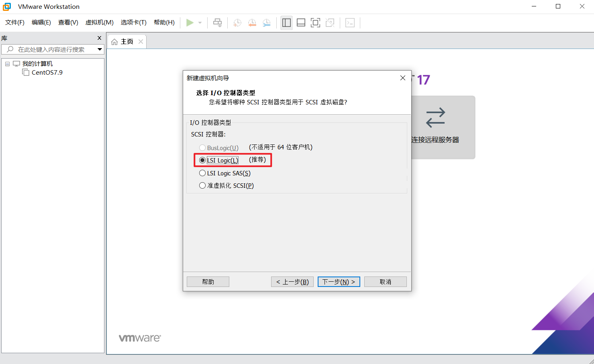Viewport: 594px width, 364px height.
Task: Click the 上一步(B) back button
Action: 292,282
